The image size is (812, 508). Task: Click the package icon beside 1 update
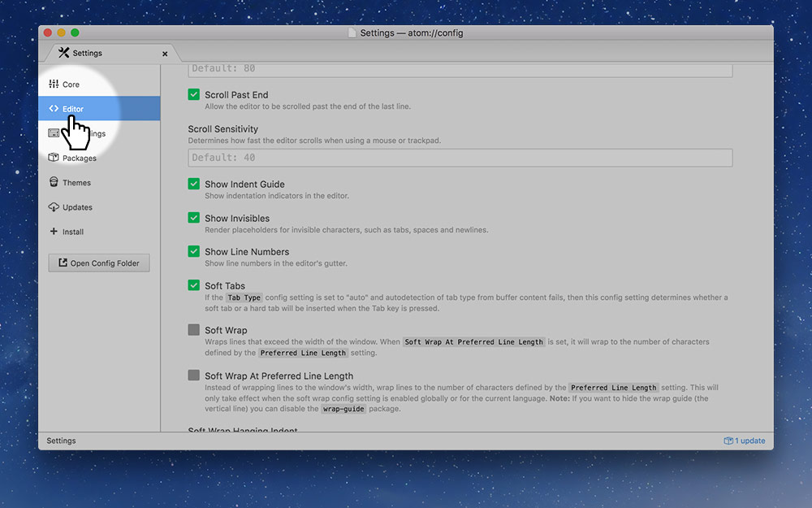(x=728, y=441)
